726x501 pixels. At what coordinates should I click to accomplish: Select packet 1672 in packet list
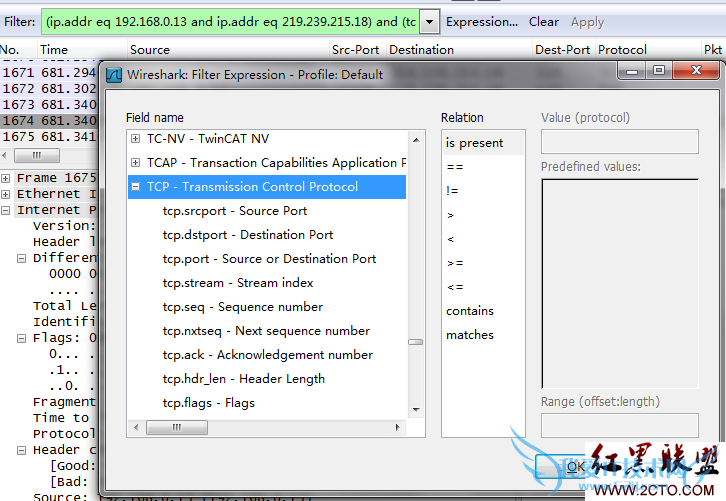pyautogui.click(x=49, y=88)
